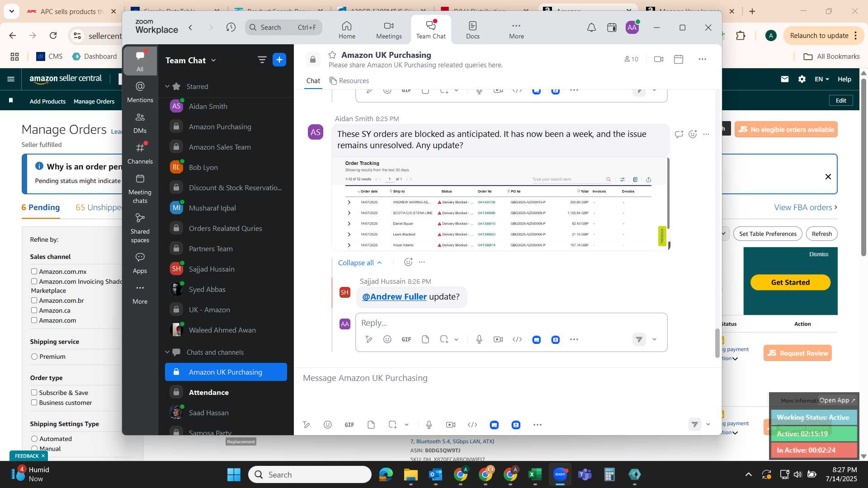Schedule meeting from channel header calendar icon
This screenshot has width=868, height=488.
(679, 59)
